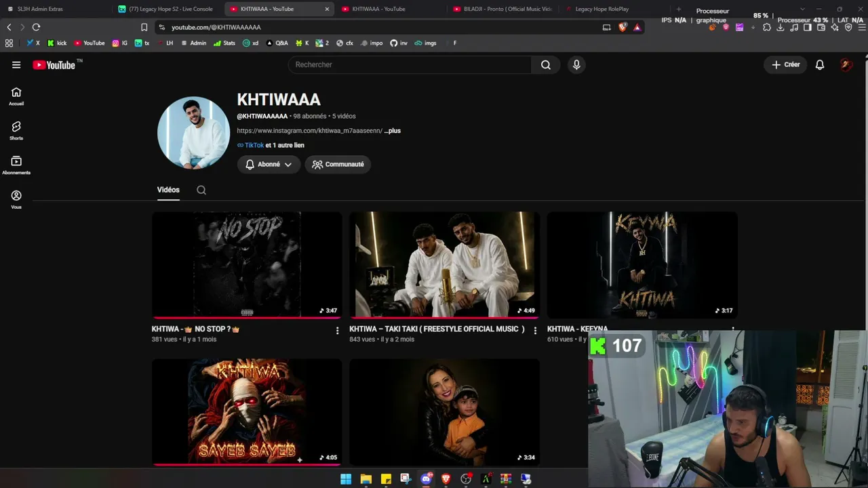The width and height of the screenshot is (868, 488).
Task: Search within the KHTIWAAA channel videos
Action: [201, 190]
